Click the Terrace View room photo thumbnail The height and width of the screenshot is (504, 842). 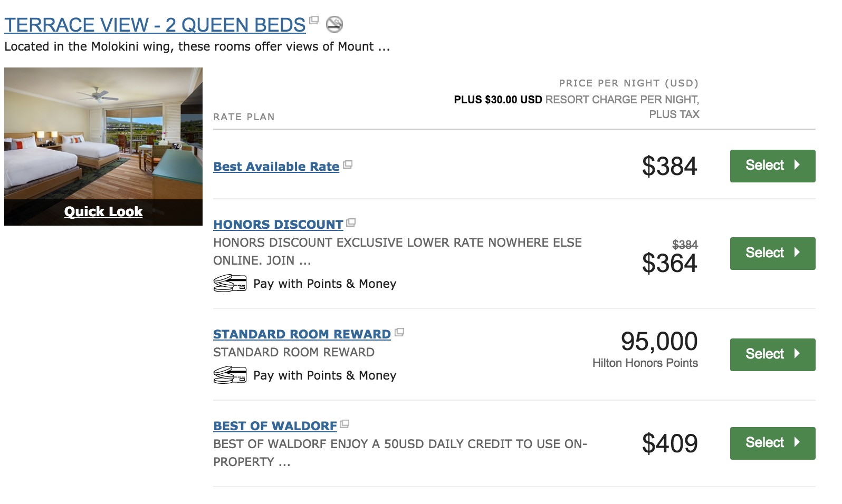point(103,133)
